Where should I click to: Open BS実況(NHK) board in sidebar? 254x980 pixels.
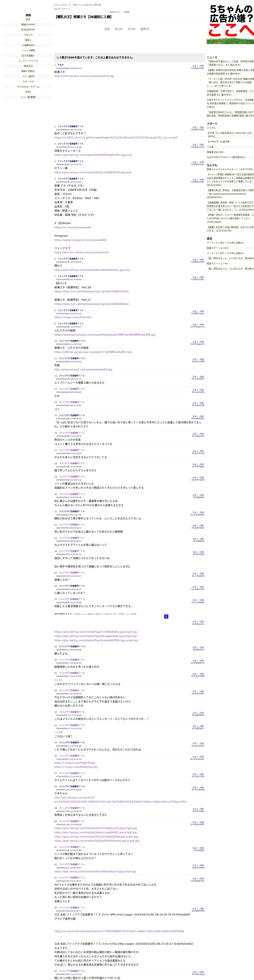tap(28, 30)
